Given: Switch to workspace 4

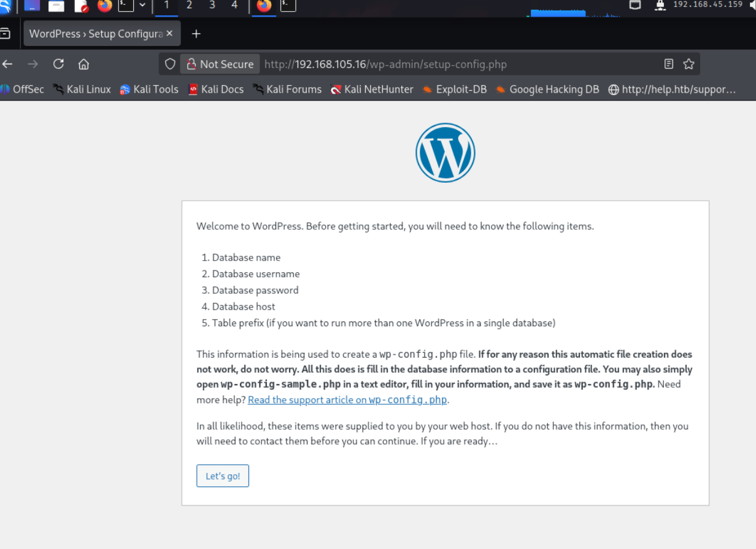Looking at the screenshot, I should click(234, 6).
